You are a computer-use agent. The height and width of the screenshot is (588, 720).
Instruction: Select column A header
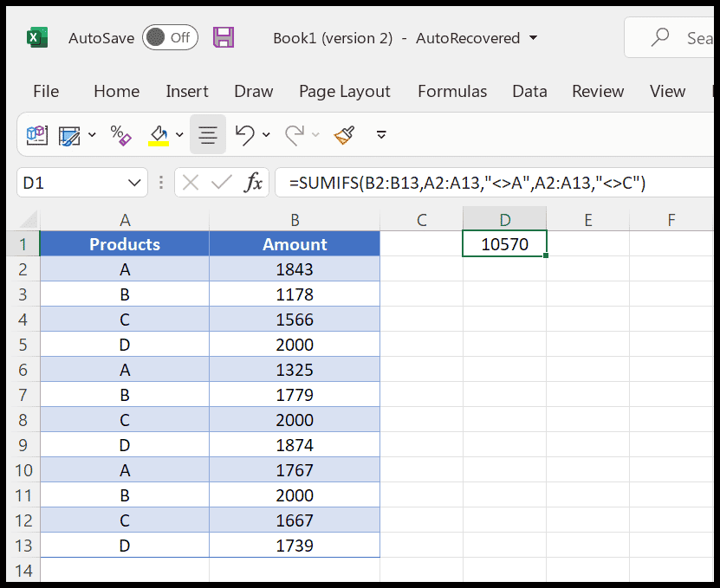pos(125,220)
